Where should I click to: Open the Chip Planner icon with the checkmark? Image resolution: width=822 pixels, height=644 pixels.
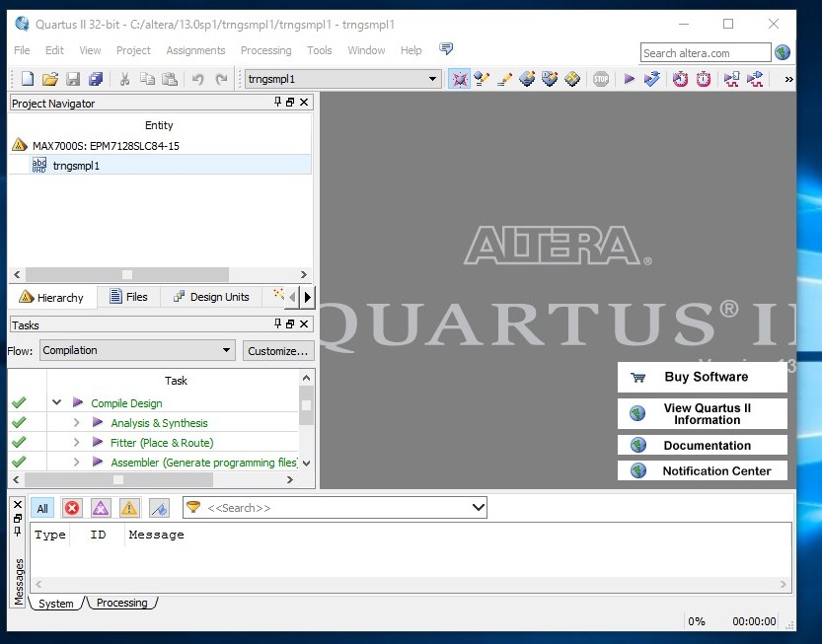(x=550, y=79)
